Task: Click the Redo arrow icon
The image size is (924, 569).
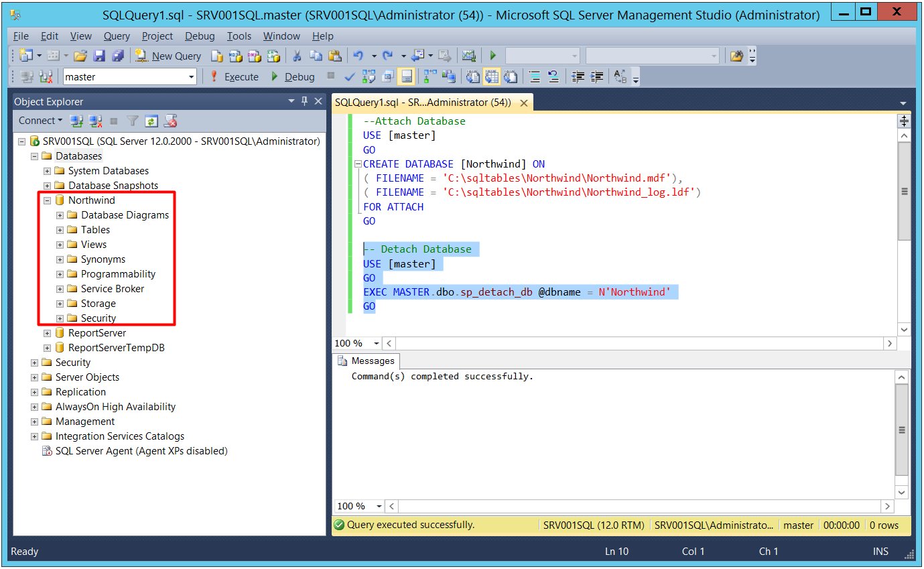Action: pyautogui.click(x=387, y=56)
